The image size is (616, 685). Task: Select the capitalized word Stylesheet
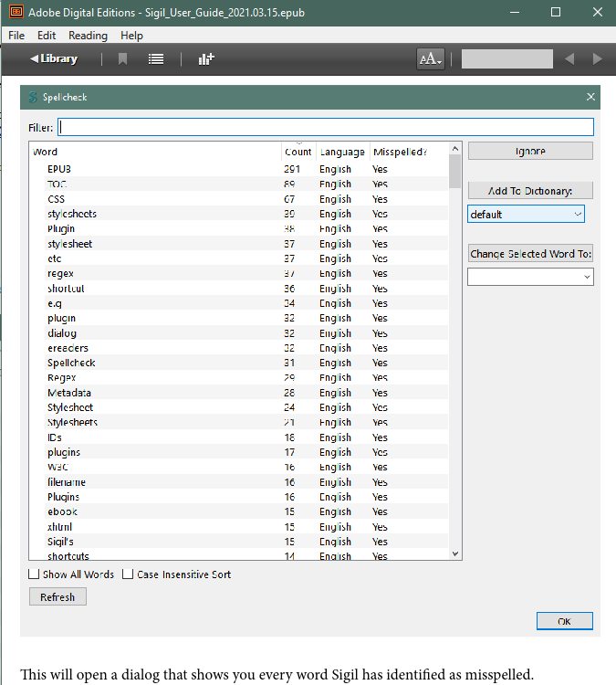click(x=70, y=407)
